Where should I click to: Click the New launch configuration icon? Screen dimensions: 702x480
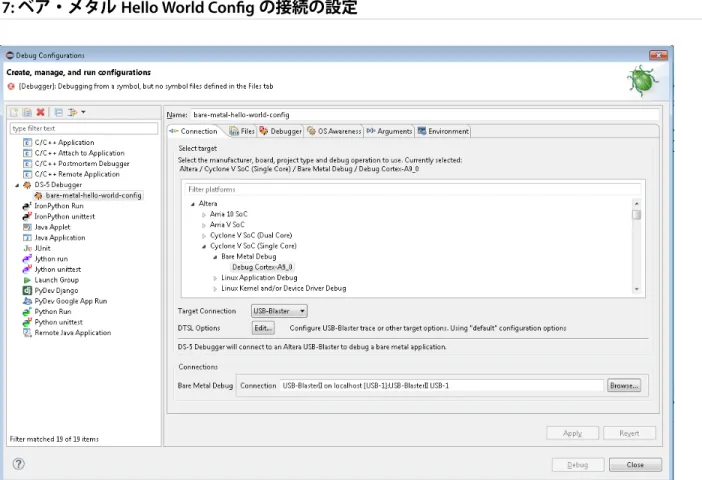14,112
